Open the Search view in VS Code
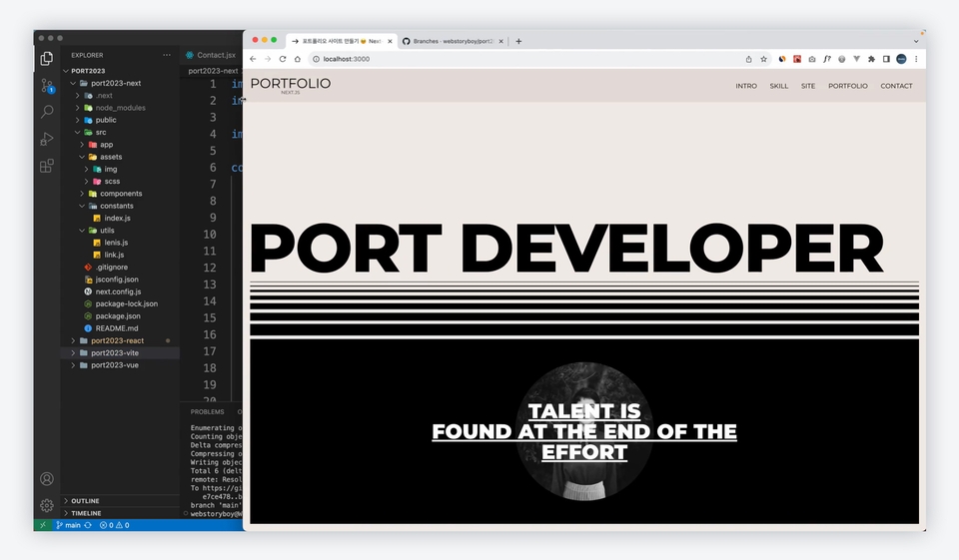The image size is (959, 560). tap(47, 111)
